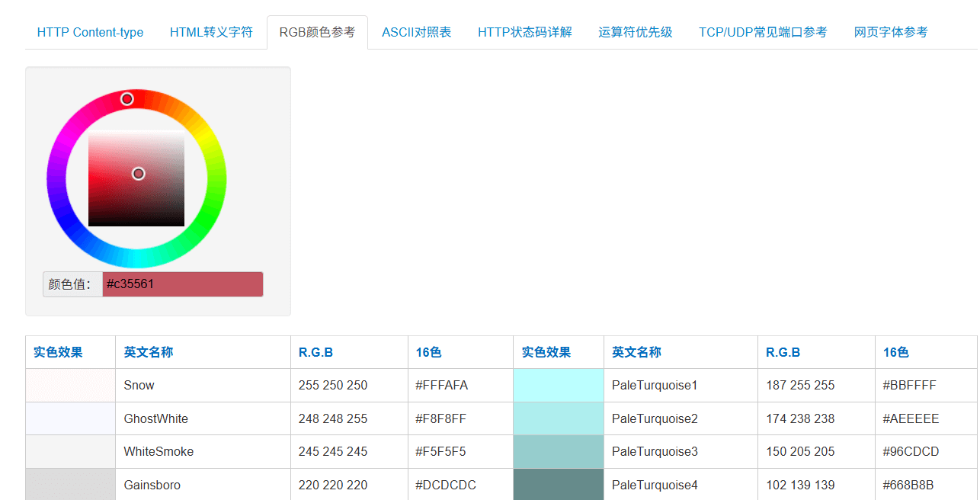980x500 pixels.
Task: Switch to TCP/UDP常见端口参考 tab
Action: click(762, 32)
